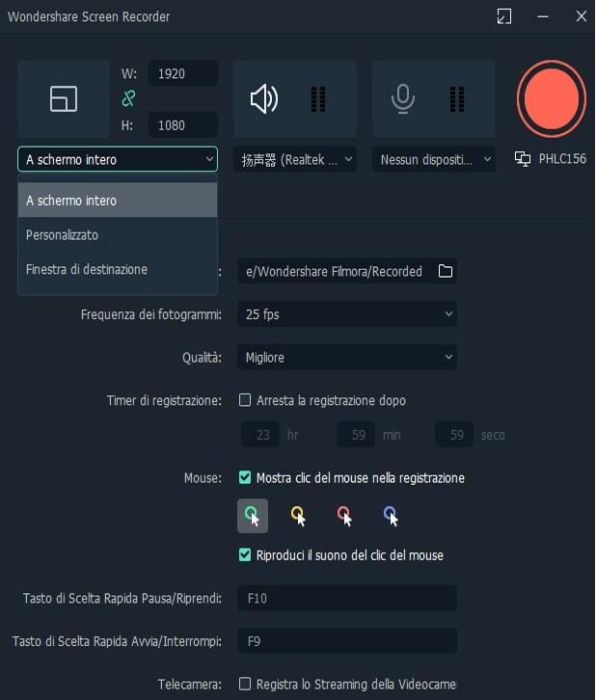Toggle the microphone icon
This screenshot has height=700, width=596.
pyautogui.click(x=403, y=98)
